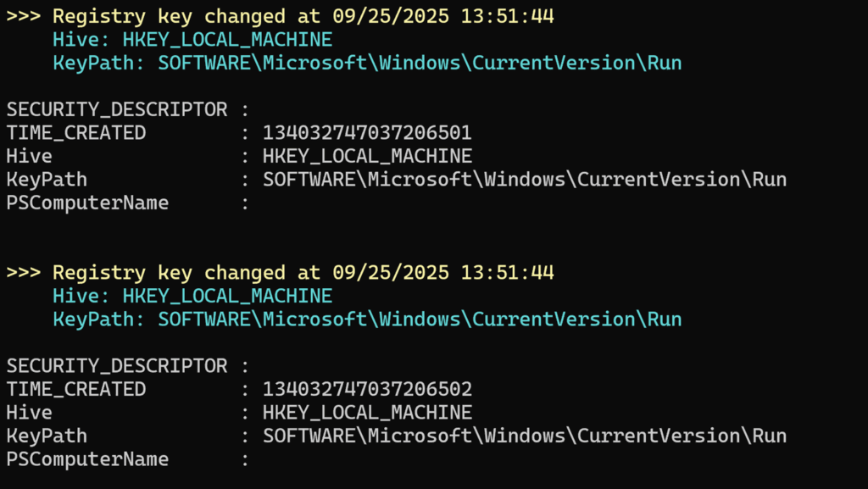868x489 pixels.
Task: Click the TIME_CREATED value ending in 501
Action: 367,133
